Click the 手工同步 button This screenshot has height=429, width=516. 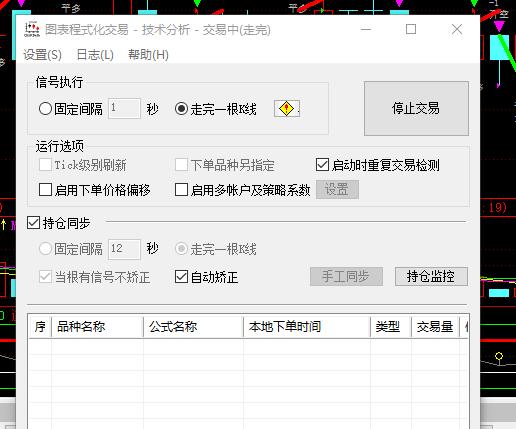pyautogui.click(x=346, y=276)
